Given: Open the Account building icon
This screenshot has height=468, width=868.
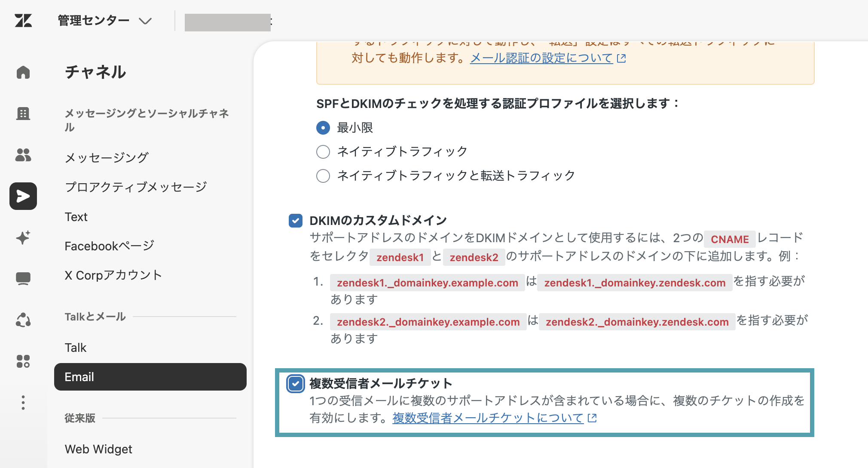Looking at the screenshot, I should pos(23,113).
